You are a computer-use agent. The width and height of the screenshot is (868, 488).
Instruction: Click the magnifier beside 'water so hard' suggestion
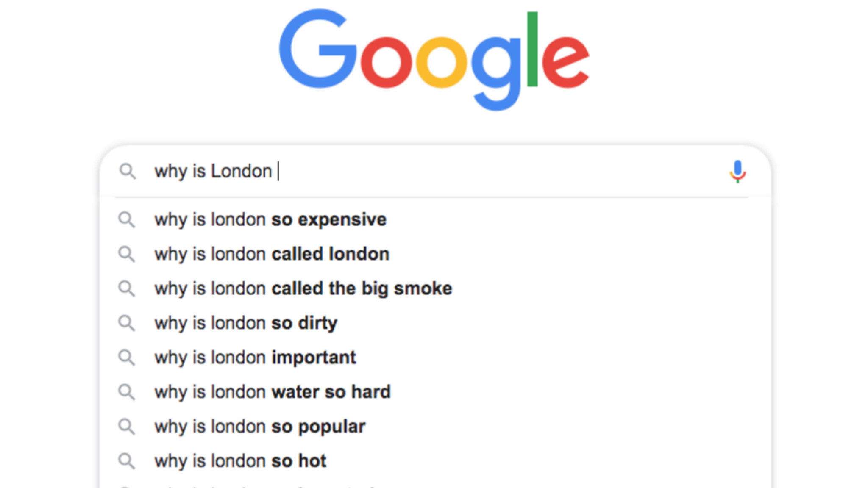pyautogui.click(x=126, y=392)
